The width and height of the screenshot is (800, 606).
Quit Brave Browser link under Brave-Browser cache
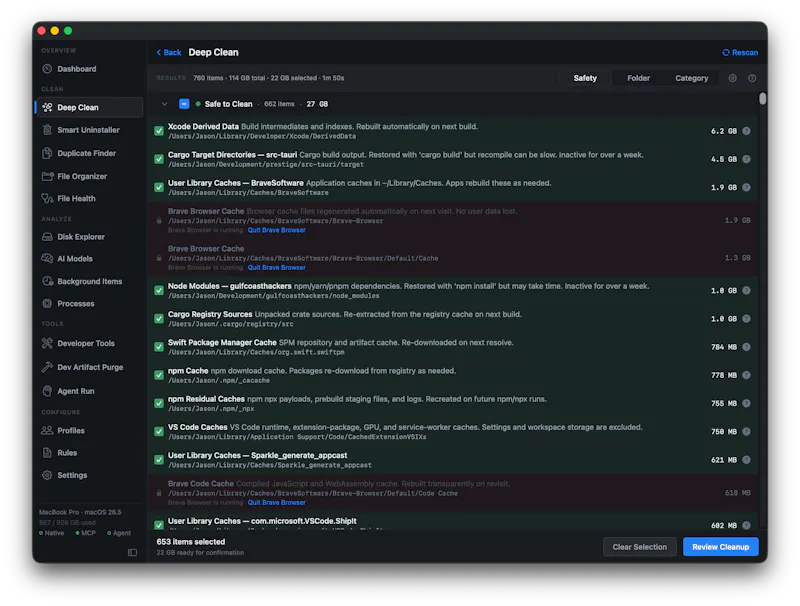coord(277,230)
